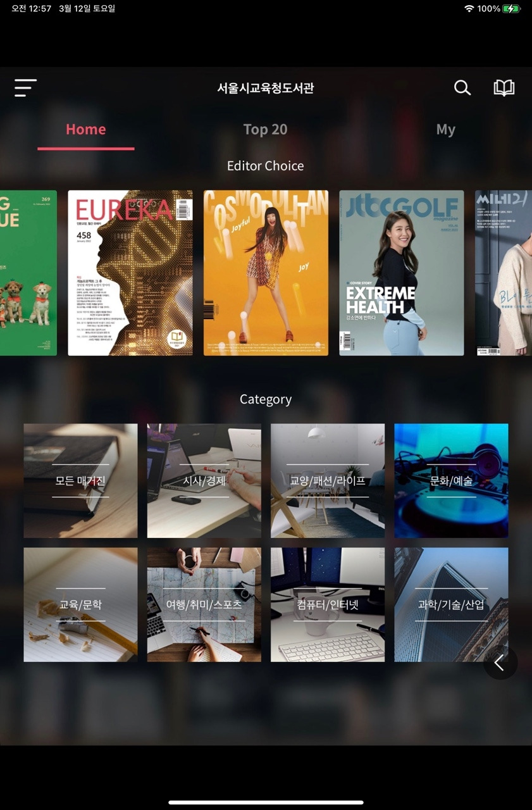Select the 컴퓨터/인터넷 category
The height and width of the screenshot is (810, 532).
coord(328,605)
